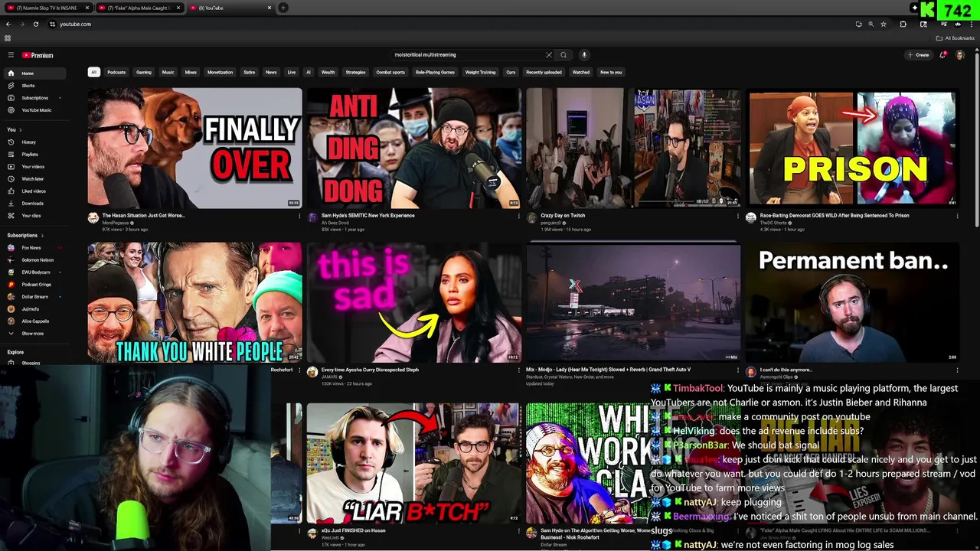Image resolution: width=980 pixels, height=551 pixels.
Task: Select the All filter chip
Action: [93, 72]
